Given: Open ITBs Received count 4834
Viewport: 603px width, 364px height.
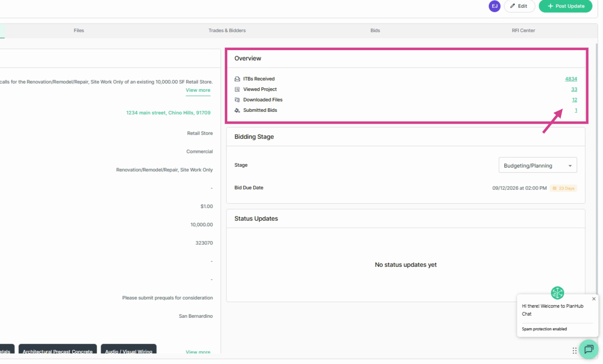Looking at the screenshot, I should (571, 79).
